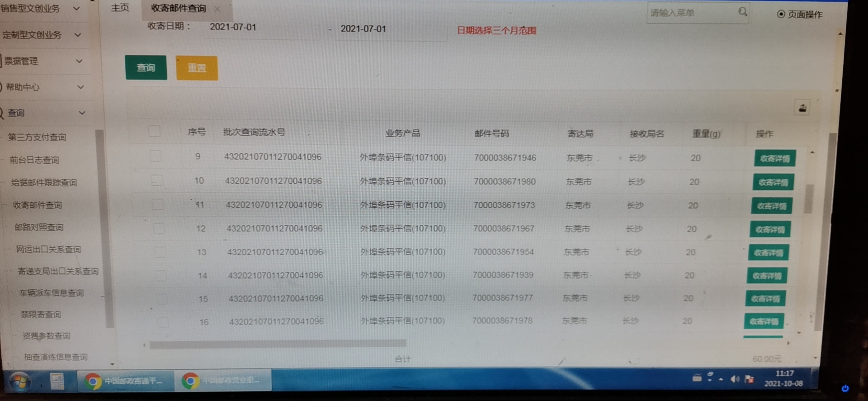Open 网运出口关系查询 in sidebar

pyautogui.click(x=48, y=249)
